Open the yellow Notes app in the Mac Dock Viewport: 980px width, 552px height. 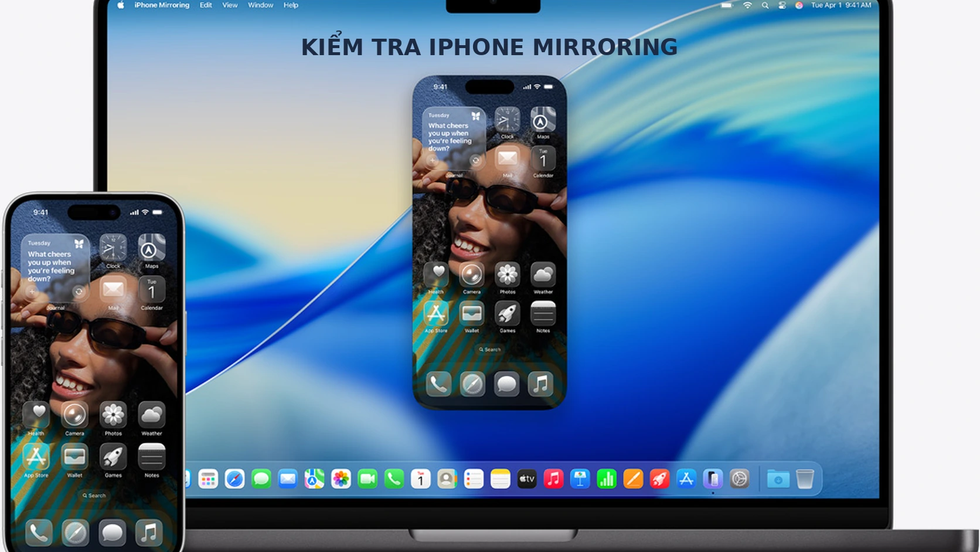pos(501,479)
